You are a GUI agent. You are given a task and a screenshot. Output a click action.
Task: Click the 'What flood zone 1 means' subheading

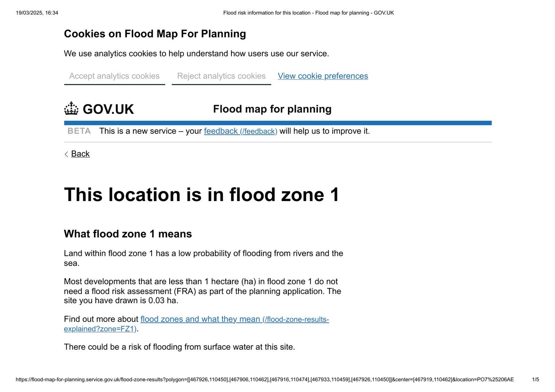point(128,234)
